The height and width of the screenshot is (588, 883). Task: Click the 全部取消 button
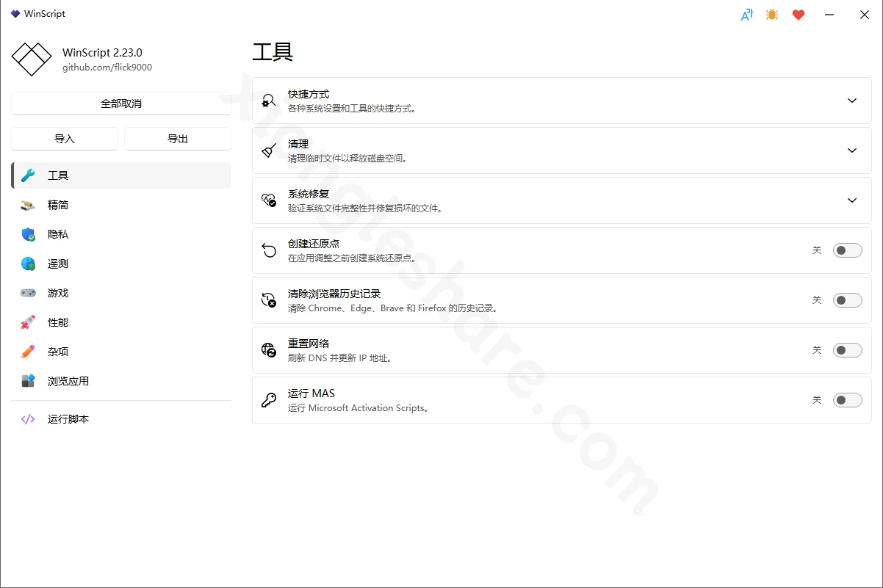click(x=121, y=104)
